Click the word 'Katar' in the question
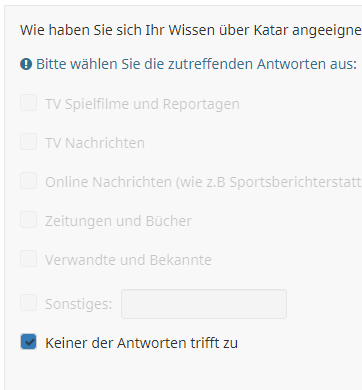 (x=271, y=30)
